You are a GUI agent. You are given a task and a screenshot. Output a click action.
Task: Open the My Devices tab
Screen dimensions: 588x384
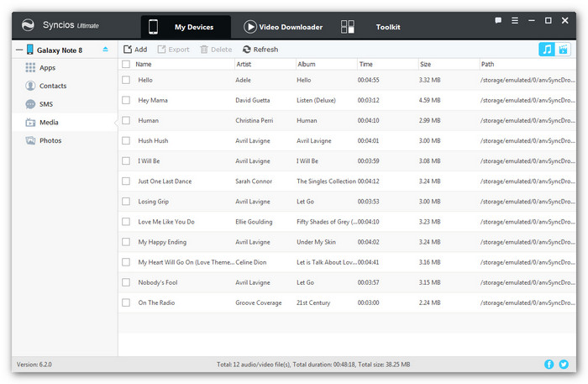[x=186, y=27]
